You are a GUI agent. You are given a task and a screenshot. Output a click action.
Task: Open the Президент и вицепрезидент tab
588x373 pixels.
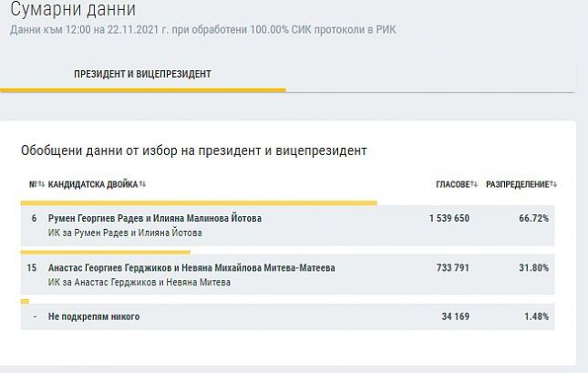[142, 74]
